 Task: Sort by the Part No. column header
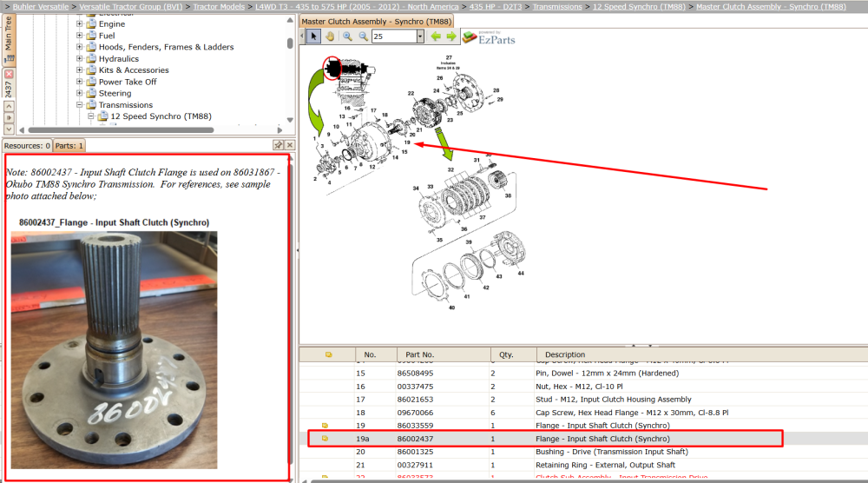click(444, 354)
